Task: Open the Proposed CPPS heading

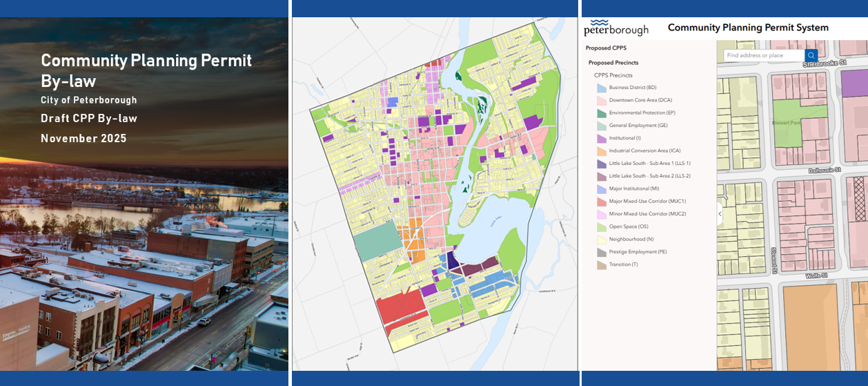Action: (606, 48)
